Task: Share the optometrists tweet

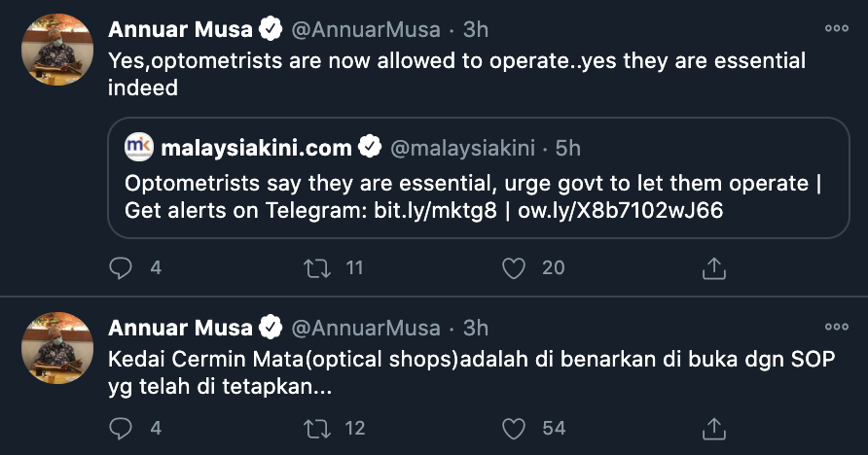Action: (x=713, y=267)
